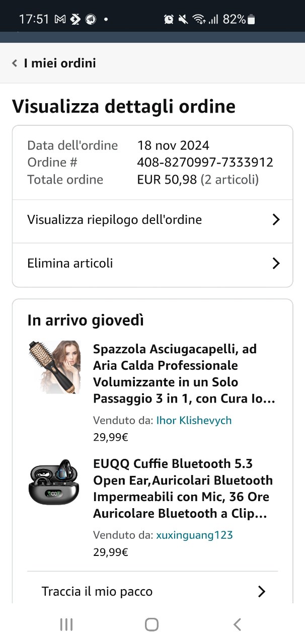Open the Gmail notification icon in status bar
This screenshot has width=305, height=644.
60,20
